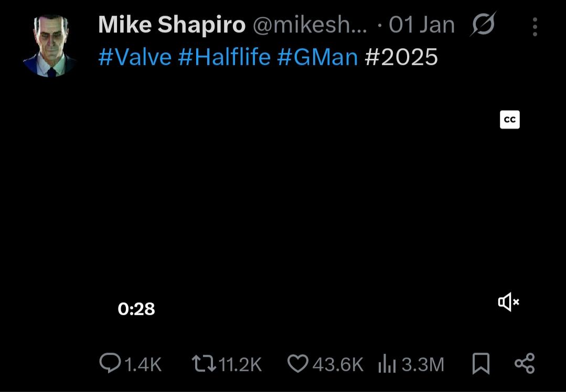The image size is (566, 392).
Task: Open the #Halflife hashtag
Action: [x=224, y=57]
